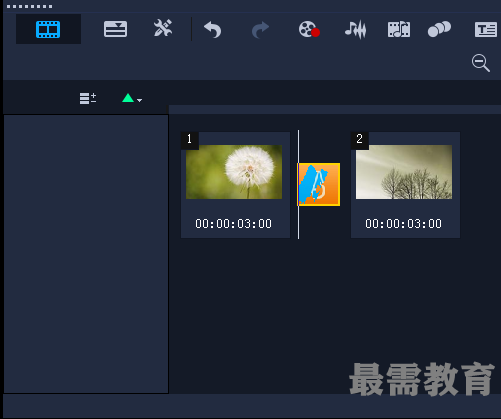The width and height of the screenshot is (501, 419).
Task: Open Customize Tool Bar tools
Action: (163, 28)
